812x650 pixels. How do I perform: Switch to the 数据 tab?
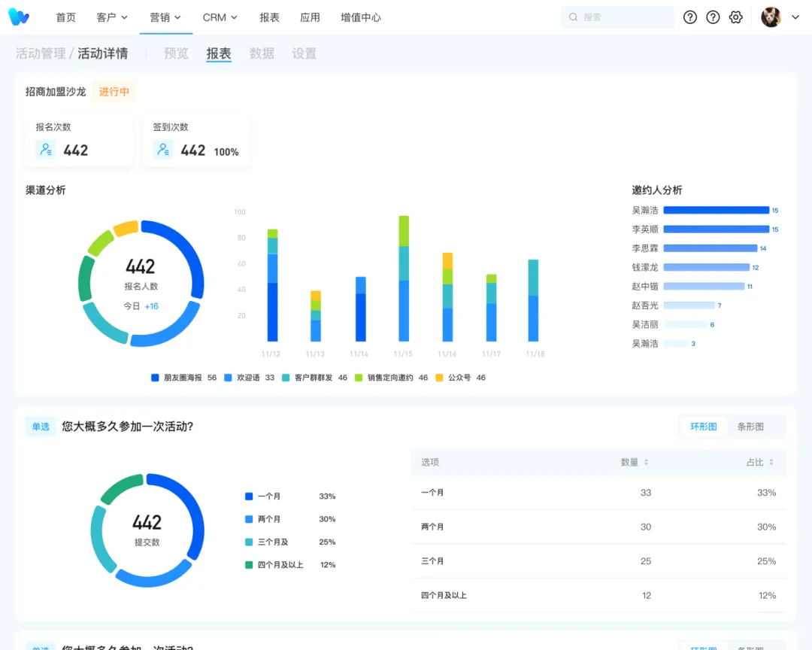pos(262,53)
